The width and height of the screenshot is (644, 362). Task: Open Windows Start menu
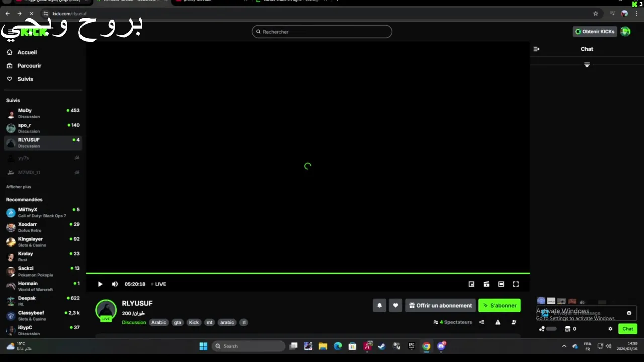(x=203, y=346)
